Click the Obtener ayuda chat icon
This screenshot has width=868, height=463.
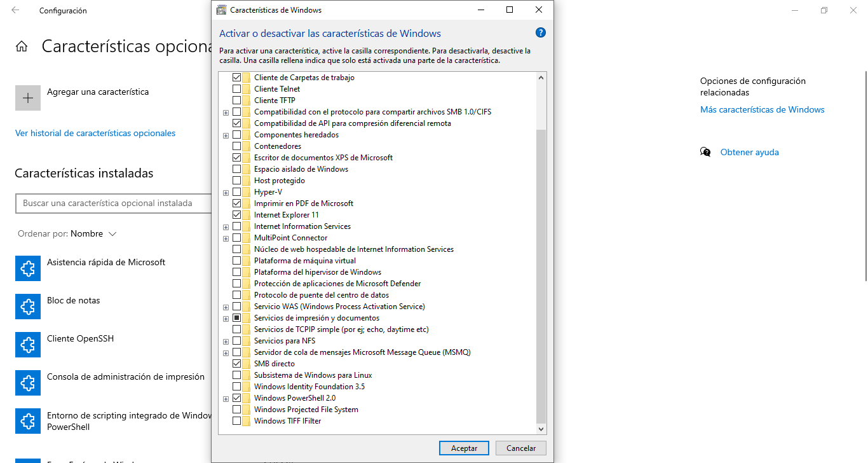coord(705,152)
